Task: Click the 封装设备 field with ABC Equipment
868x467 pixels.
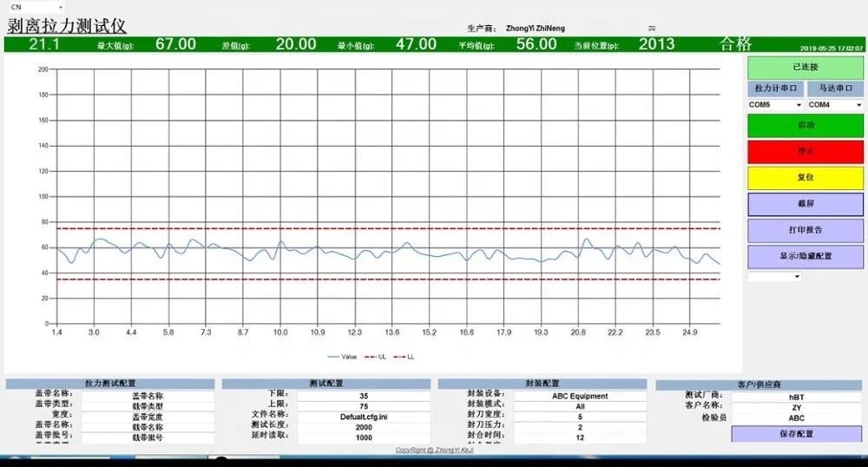Action: click(580, 396)
